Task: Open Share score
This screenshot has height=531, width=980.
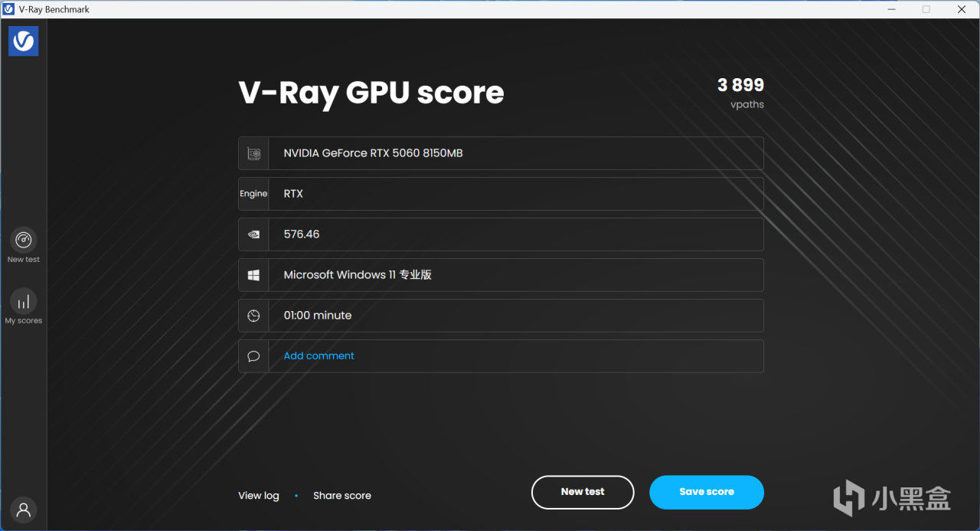Action: 342,495
